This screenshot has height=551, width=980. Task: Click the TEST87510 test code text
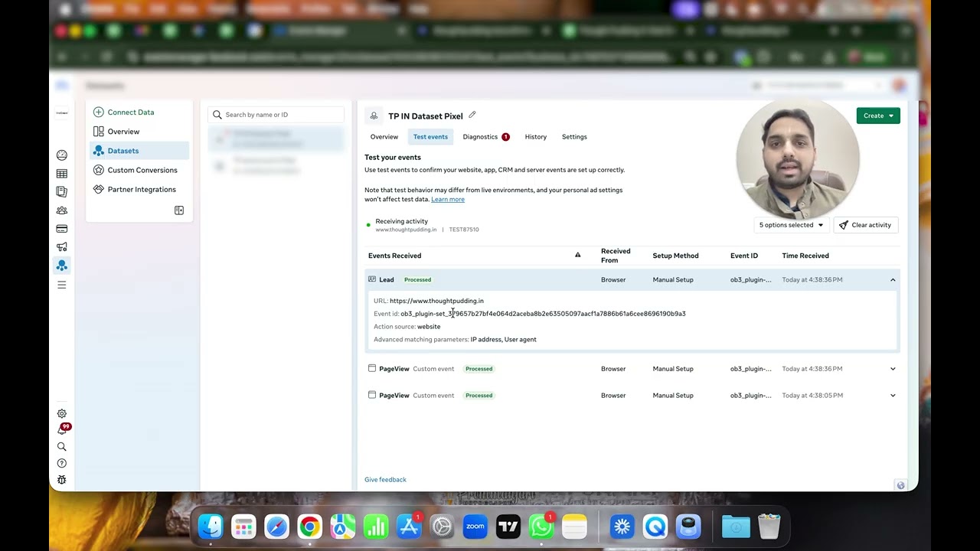click(464, 230)
